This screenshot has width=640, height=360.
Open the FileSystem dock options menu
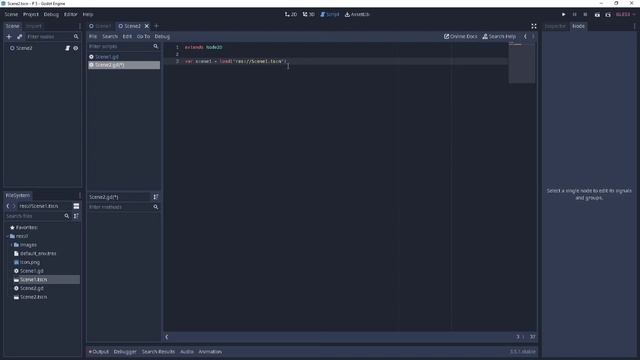79,195
